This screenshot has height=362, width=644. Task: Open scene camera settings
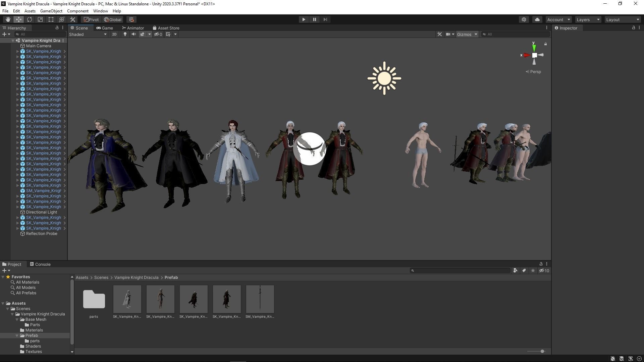tap(448, 34)
